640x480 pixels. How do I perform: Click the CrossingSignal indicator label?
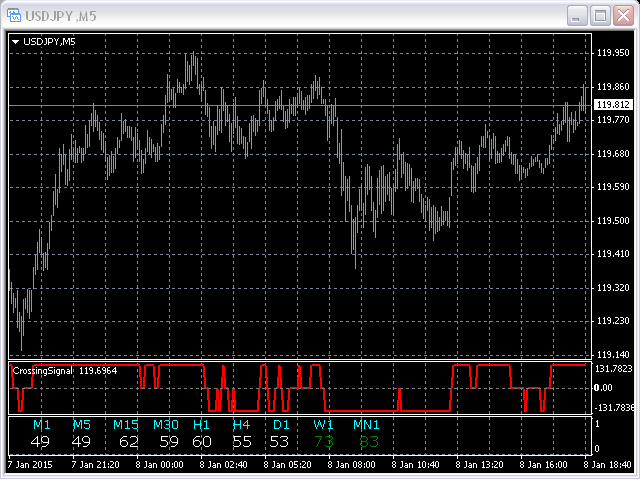(42, 371)
